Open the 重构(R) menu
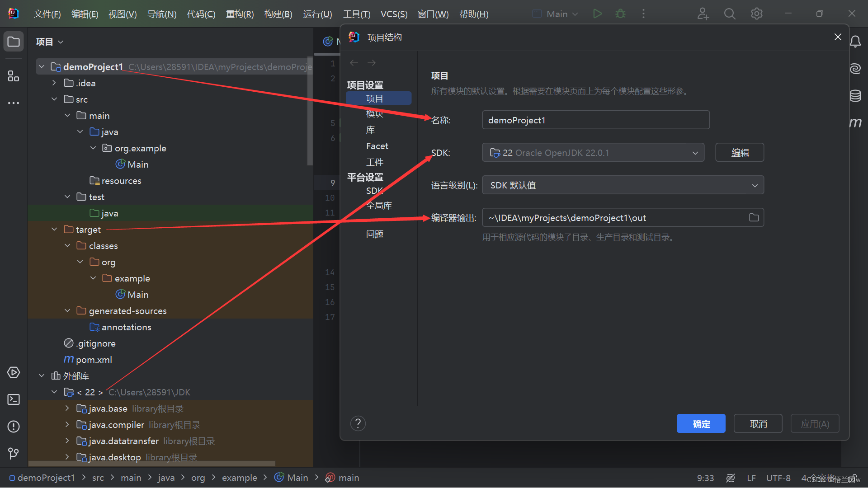Image resolution: width=868 pixels, height=488 pixels. click(x=240, y=14)
